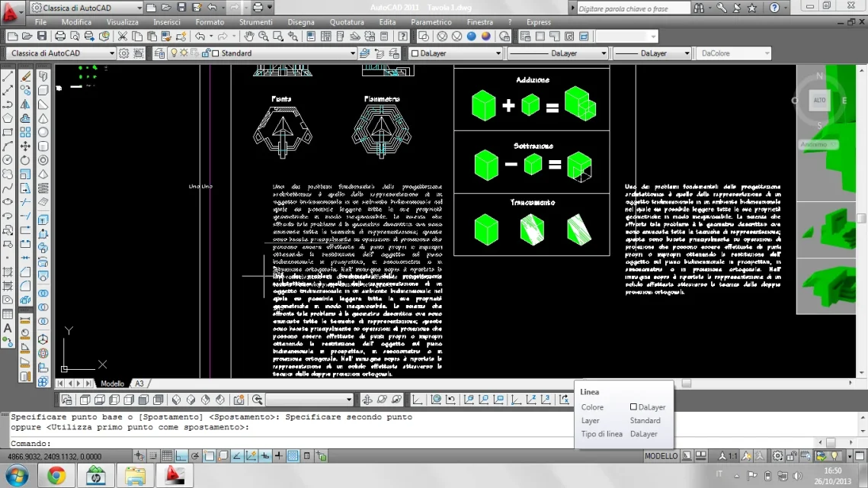Choose the Rotate modify tool
Image resolution: width=868 pixels, height=488 pixels.
coord(25,160)
